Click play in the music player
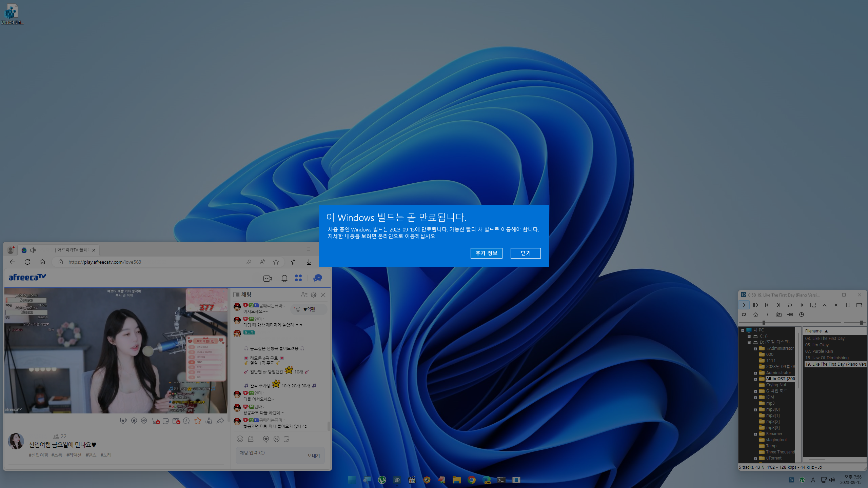This screenshot has height=488, width=868. click(744, 305)
